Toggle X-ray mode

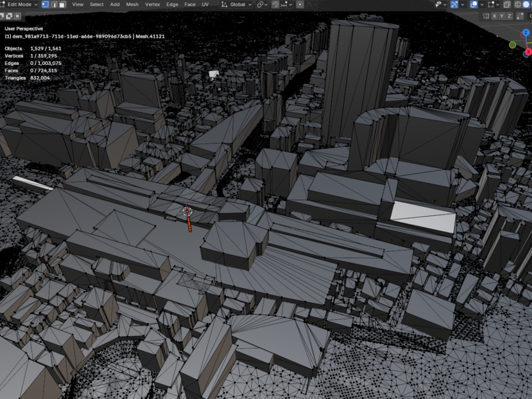507,4
